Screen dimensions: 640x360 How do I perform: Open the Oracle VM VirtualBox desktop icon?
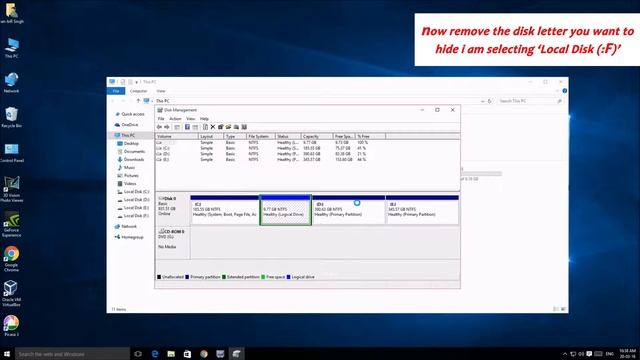click(11, 293)
